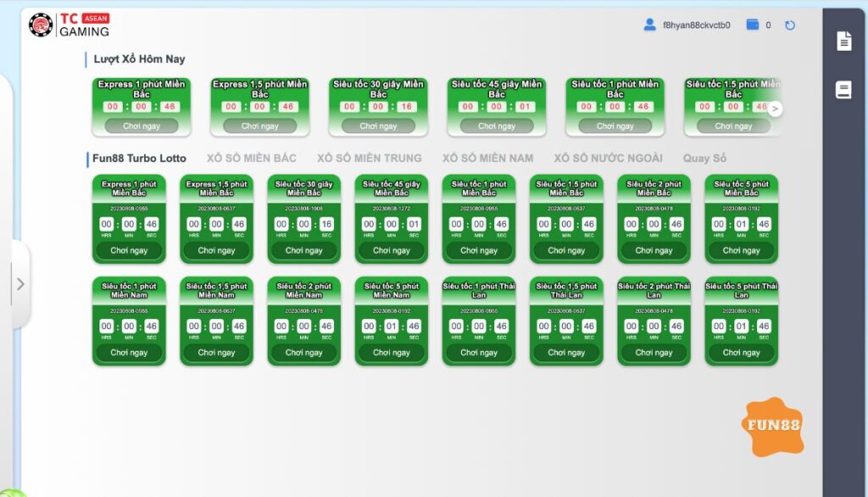Screen dimensions: 868x497
Task: Play Siêu tốc 45 giây Miền Bắc in top carousel
Action: point(497,126)
